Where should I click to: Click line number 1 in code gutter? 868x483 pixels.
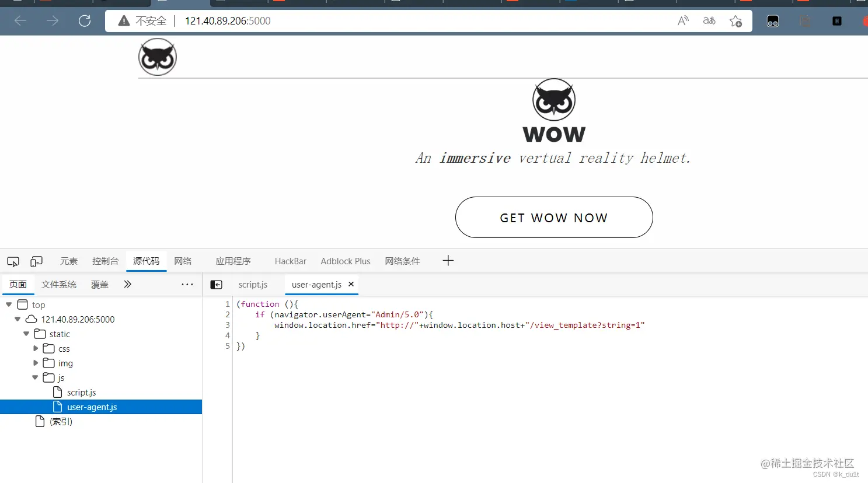[x=228, y=304]
